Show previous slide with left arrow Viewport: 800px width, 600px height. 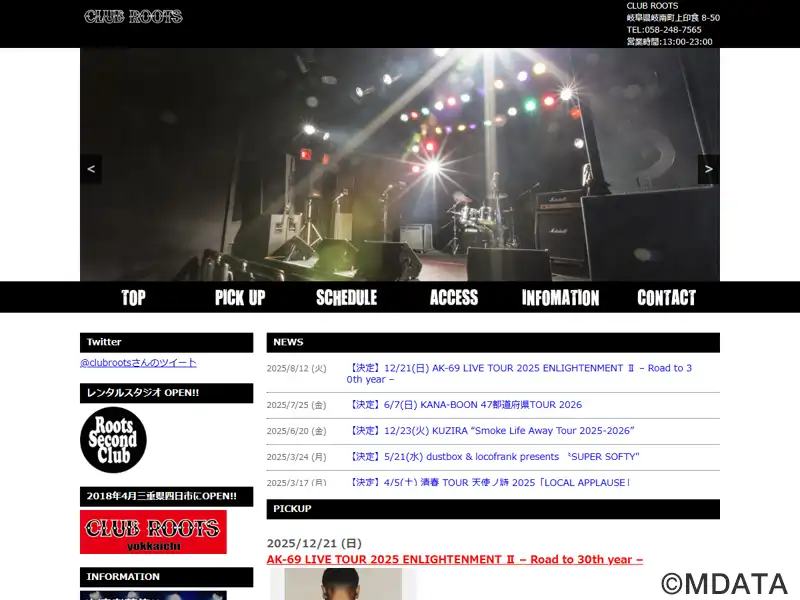(91, 169)
